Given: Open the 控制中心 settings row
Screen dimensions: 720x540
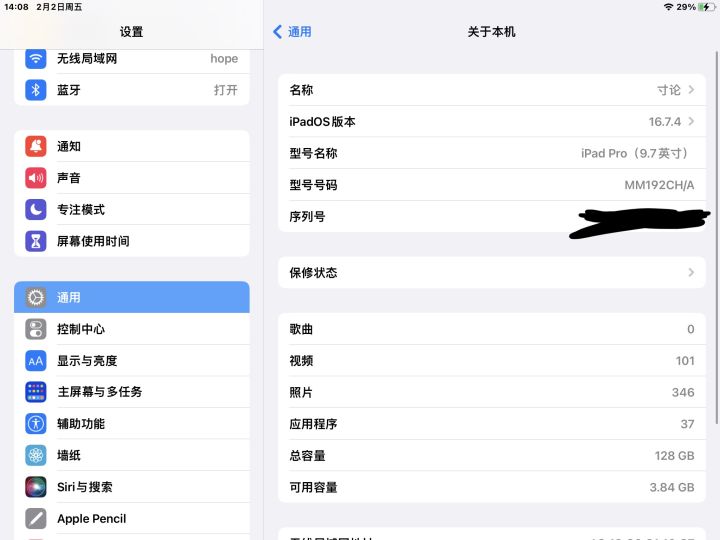Looking at the screenshot, I should [x=132, y=329].
